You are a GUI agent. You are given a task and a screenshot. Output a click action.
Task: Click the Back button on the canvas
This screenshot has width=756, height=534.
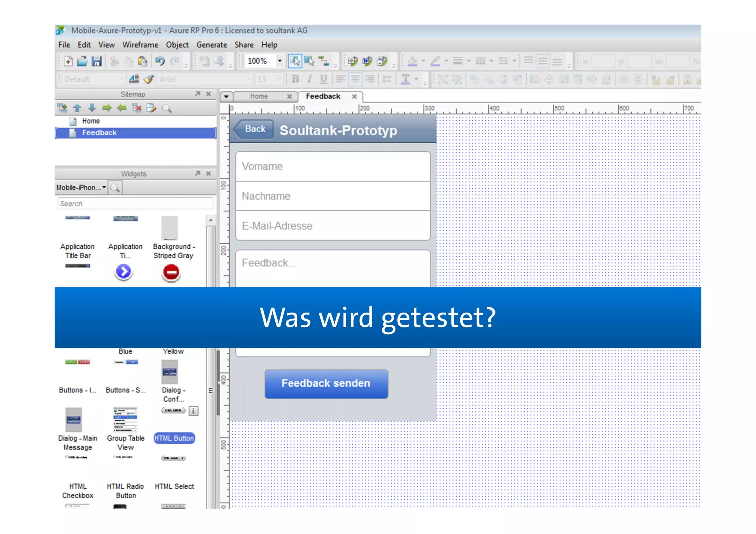click(254, 129)
